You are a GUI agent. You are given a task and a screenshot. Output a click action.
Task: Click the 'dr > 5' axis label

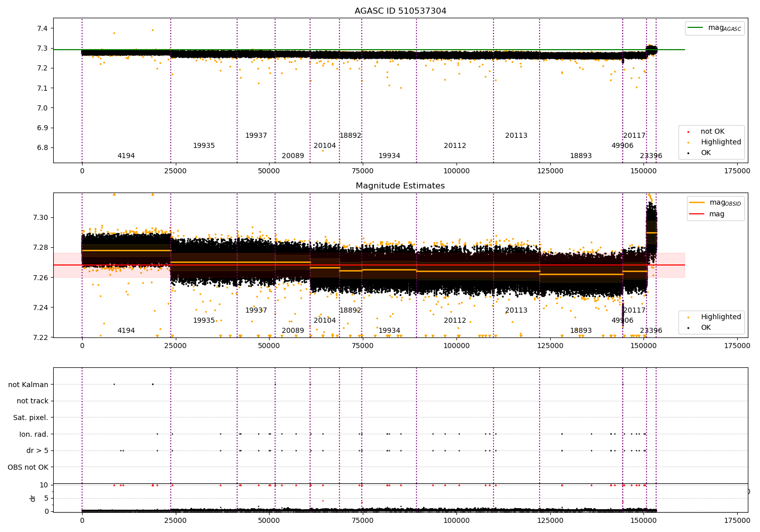click(37, 451)
